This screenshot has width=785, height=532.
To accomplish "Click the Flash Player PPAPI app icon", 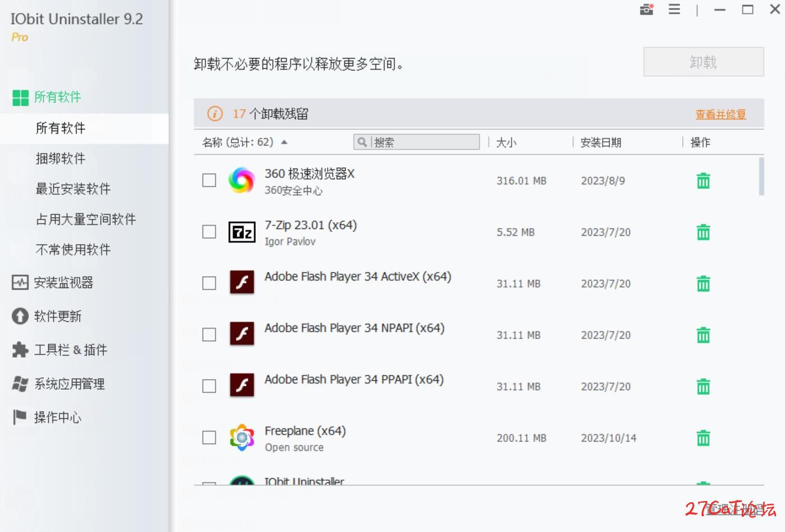I will pyautogui.click(x=242, y=386).
